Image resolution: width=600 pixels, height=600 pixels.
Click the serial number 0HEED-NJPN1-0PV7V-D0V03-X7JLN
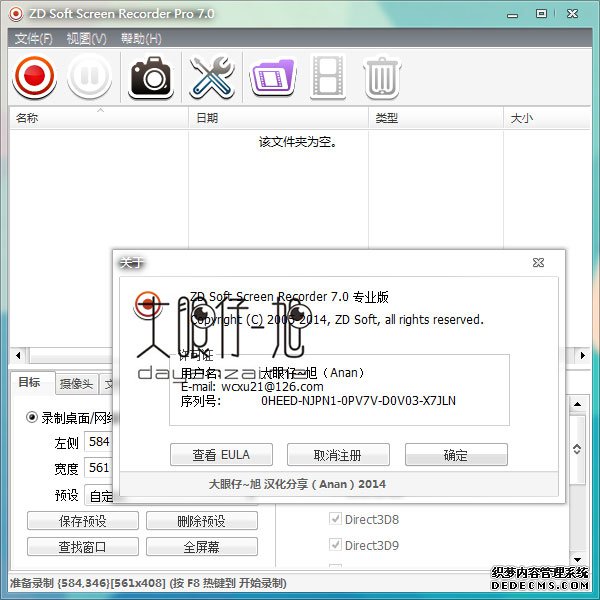tap(358, 401)
